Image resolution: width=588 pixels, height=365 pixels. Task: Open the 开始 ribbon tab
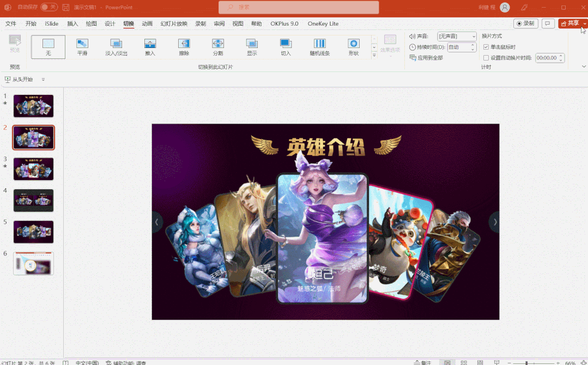[31, 23]
